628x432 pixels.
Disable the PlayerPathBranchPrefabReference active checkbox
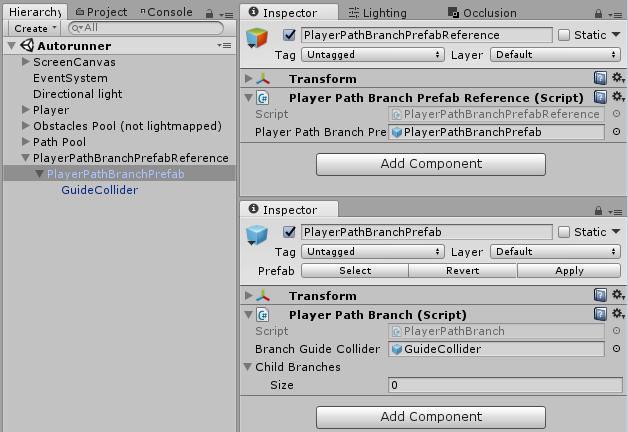click(x=289, y=35)
